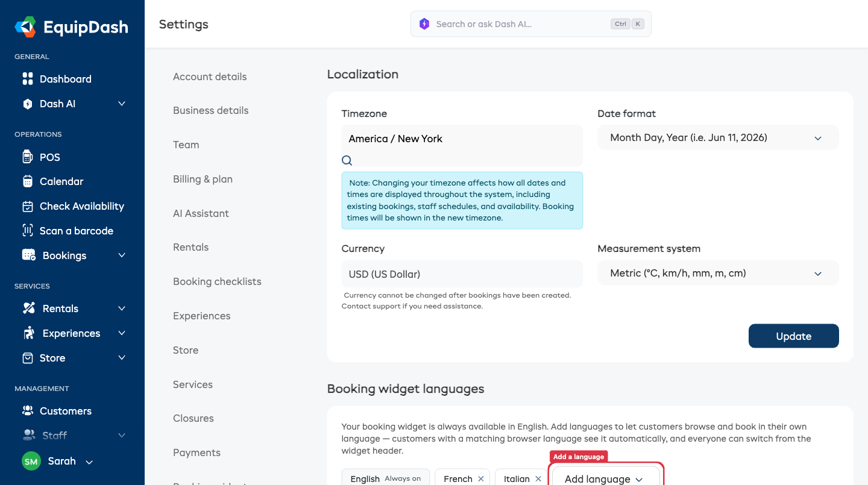Expand the Store submenu chevron
This screenshot has width=868, height=485.
click(x=122, y=358)
